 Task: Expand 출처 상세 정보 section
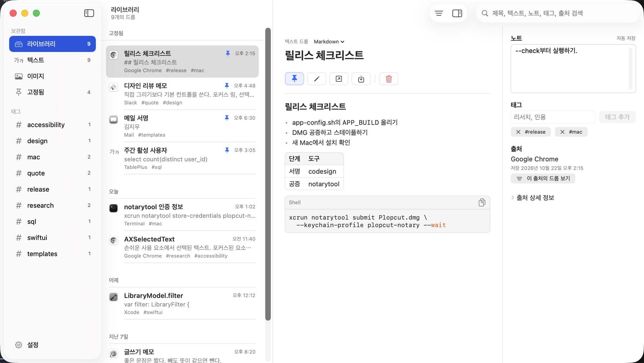[x=533, y=198]
